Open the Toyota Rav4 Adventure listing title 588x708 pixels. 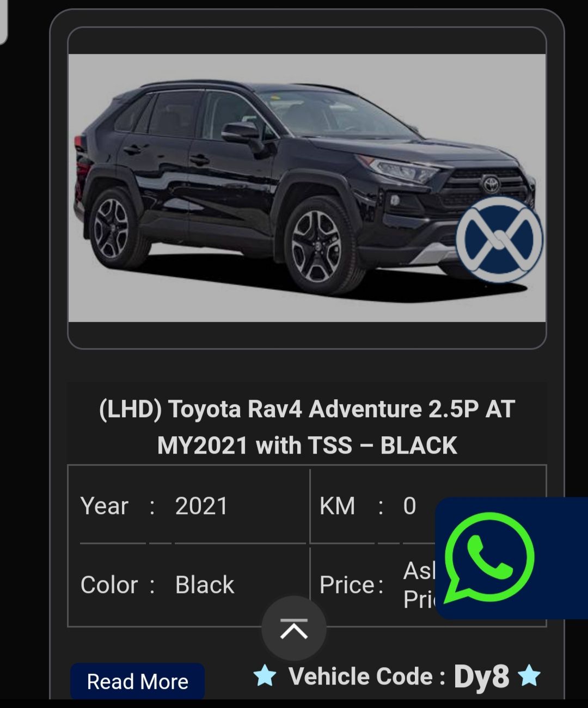click(x=307, y=427)
